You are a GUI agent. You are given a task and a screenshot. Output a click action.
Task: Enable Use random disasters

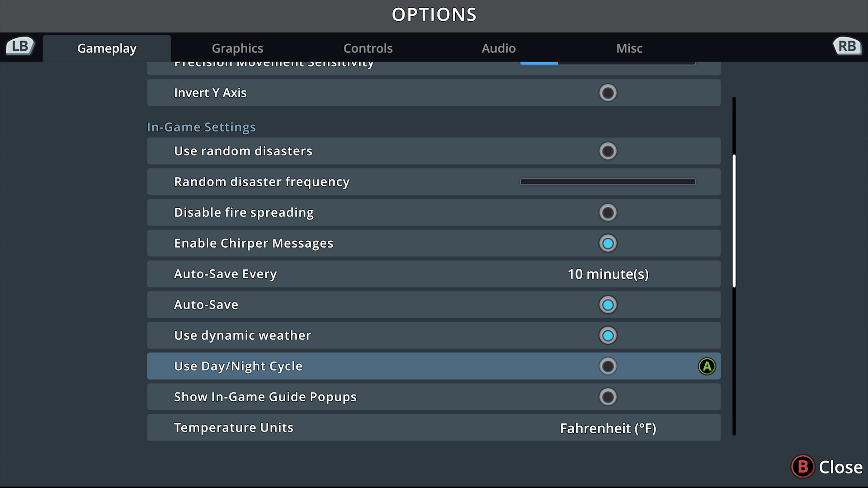pos(608,151)
